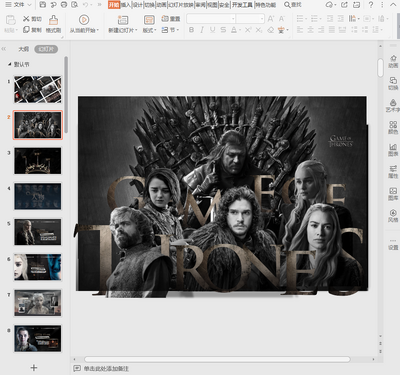Align text right in paragraph tools
The image size is (400, 375).
click(321, 30)
